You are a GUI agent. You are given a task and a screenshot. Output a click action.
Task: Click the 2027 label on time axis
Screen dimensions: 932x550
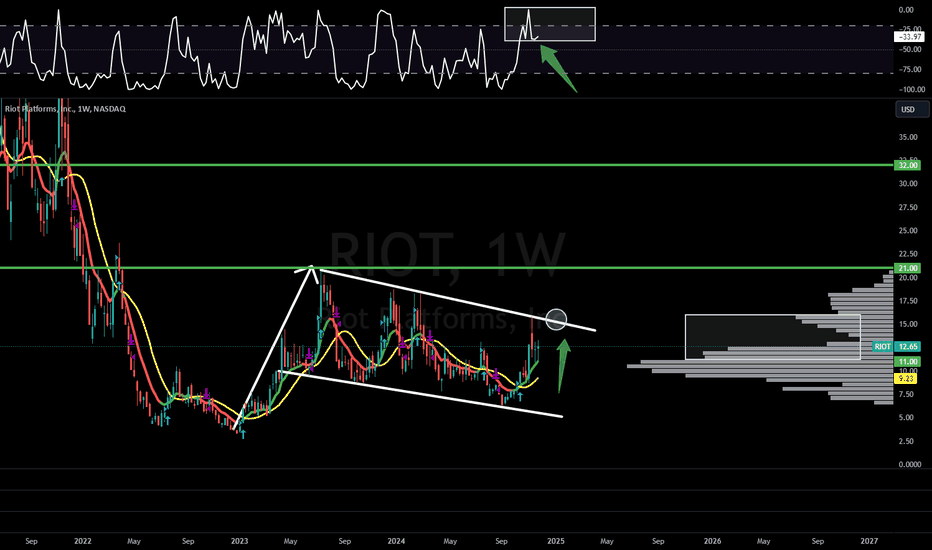870,541
